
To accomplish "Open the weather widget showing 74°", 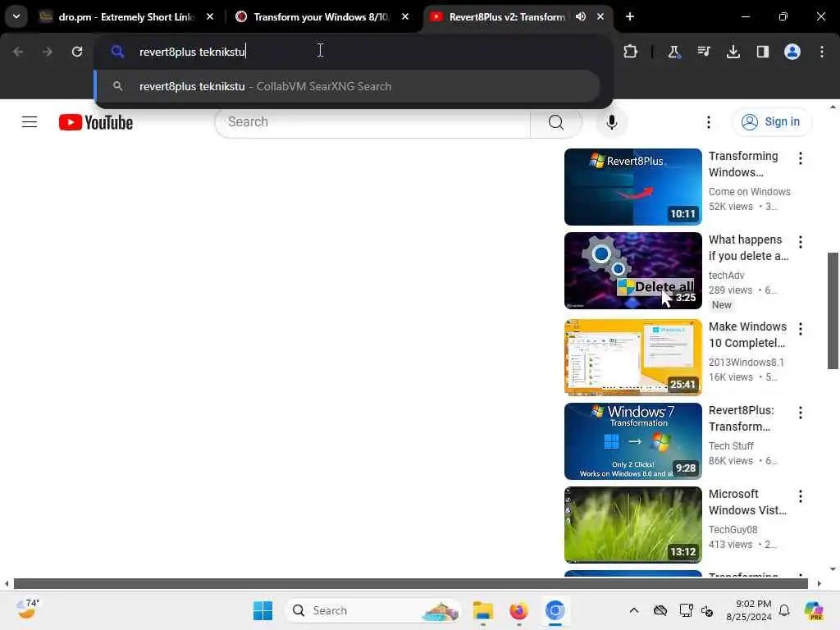I will click(x=27, y=610).
